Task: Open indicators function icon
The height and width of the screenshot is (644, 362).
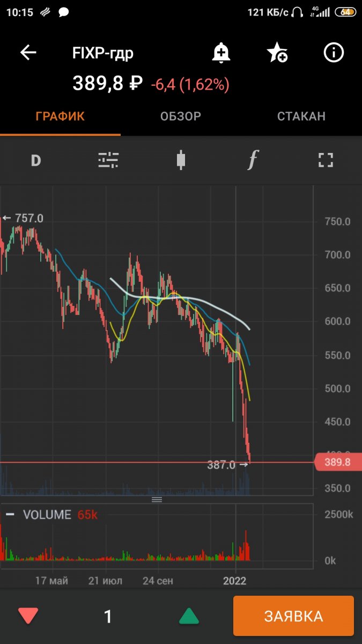Action: 253,160
